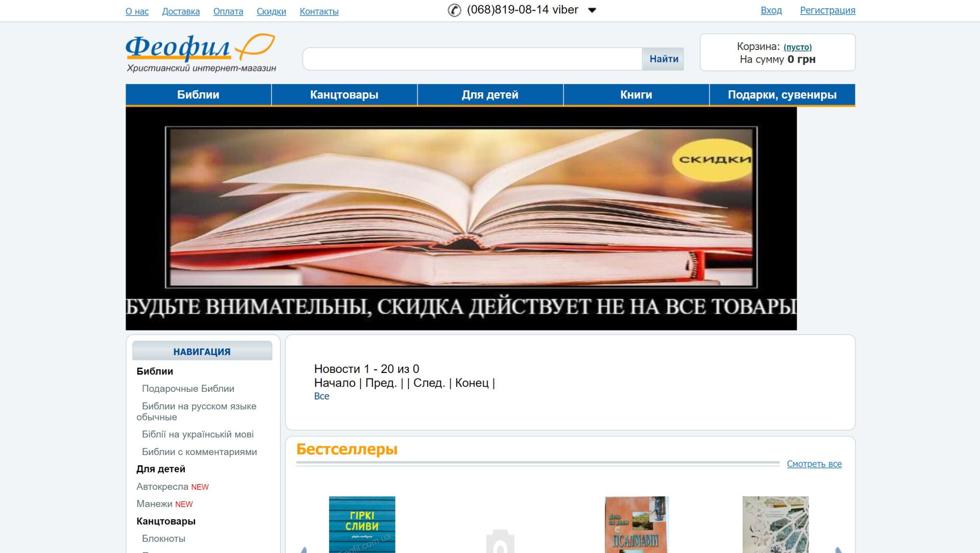Open Манежи NEW category

(164, 504)
